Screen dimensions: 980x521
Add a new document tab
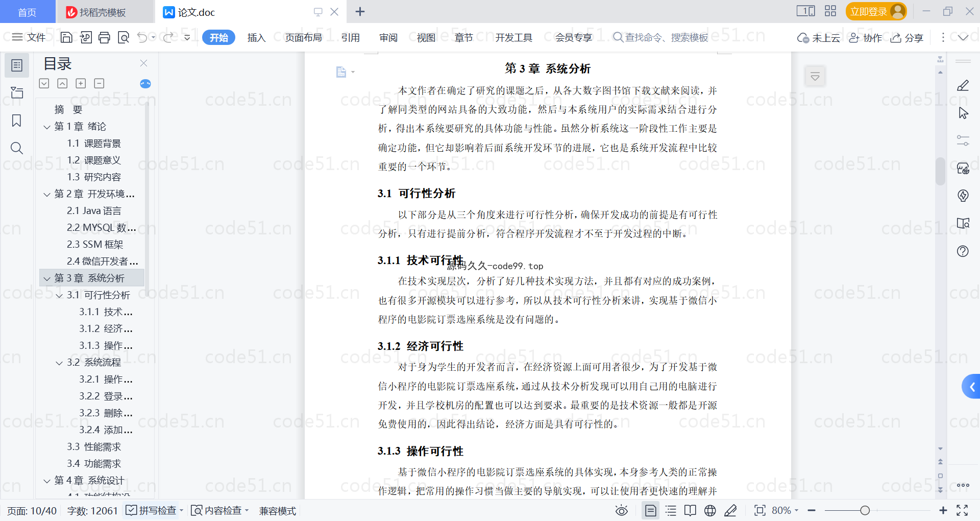click(x=360, y=11)
